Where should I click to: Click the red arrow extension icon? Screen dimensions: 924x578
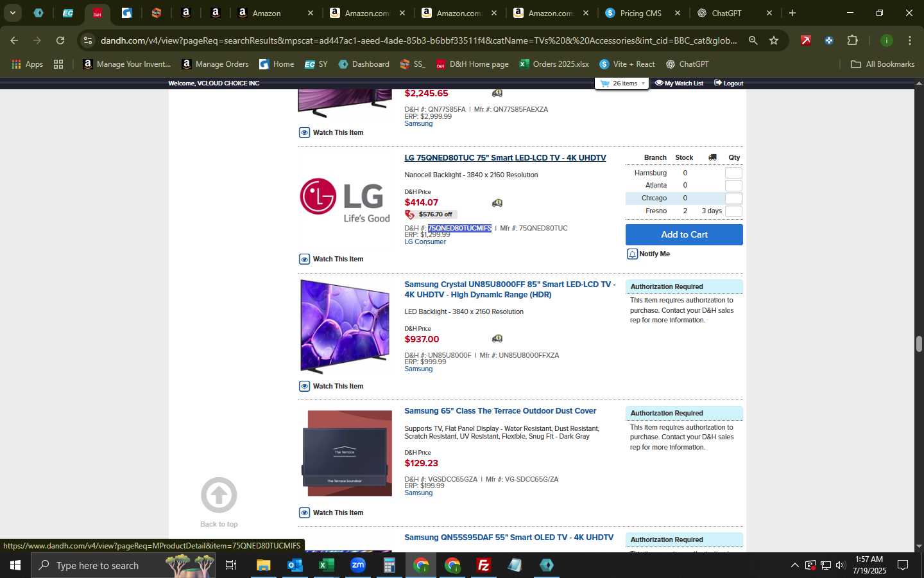coord(806,40)
